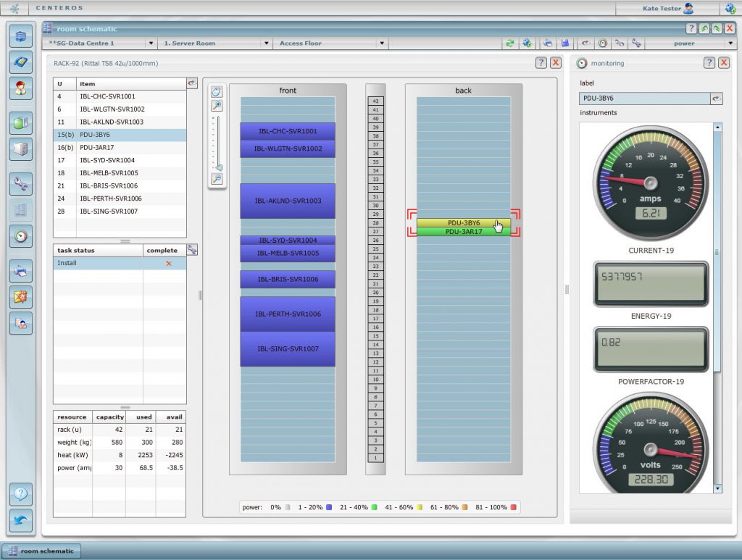Click the reset view icon above the zoom slider
The image size is (742, 560).
[216, 91]
